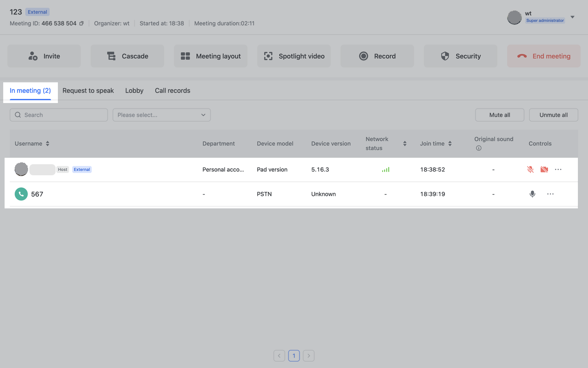
Task: Switch to the Request to speak tab
Action: pos(88,91)
